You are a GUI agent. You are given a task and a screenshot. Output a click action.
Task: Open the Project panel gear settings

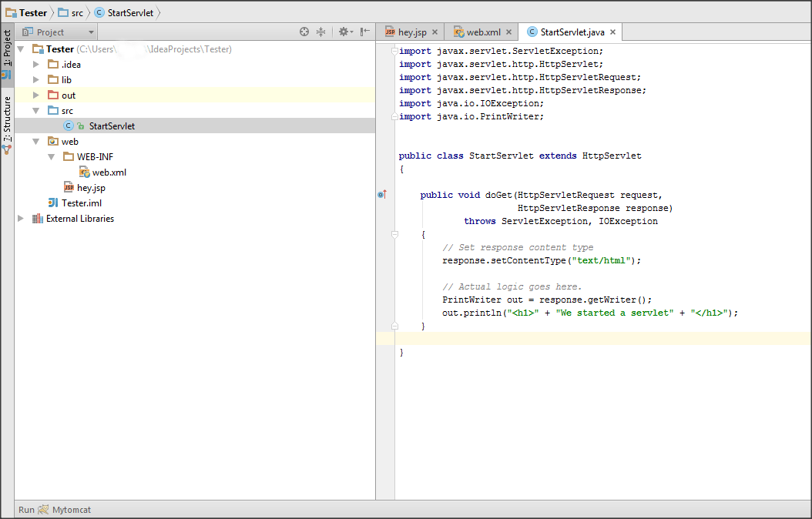tap(344, 32)
